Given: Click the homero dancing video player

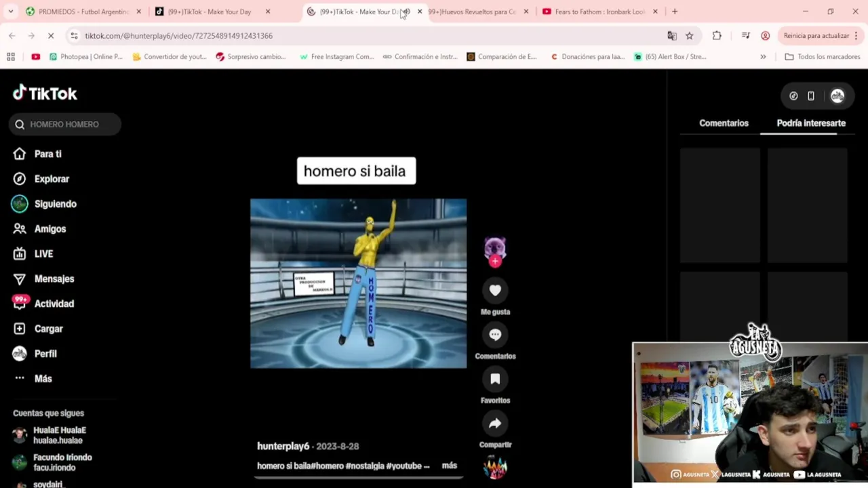Looking at the screenshot, I should click(358, 283).
